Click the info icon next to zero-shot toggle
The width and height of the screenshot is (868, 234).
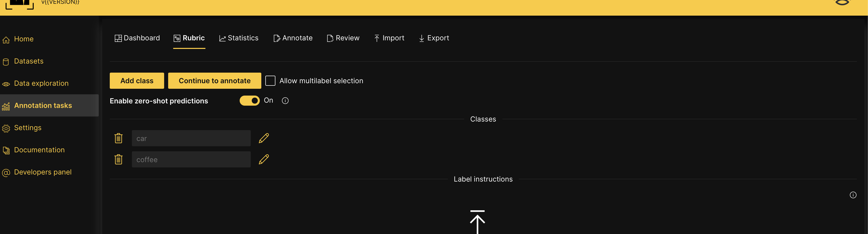(x=285, y=100)
